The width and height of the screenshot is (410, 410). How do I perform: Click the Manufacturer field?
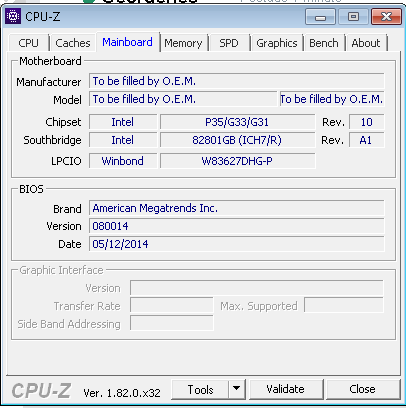click(237, 81)
